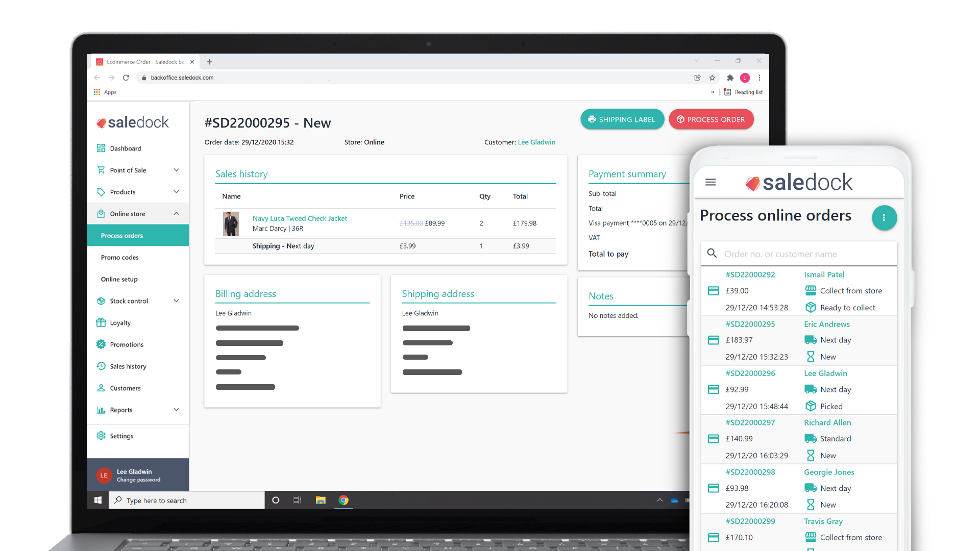Click the Loyalty gift icon

point(101,323)
